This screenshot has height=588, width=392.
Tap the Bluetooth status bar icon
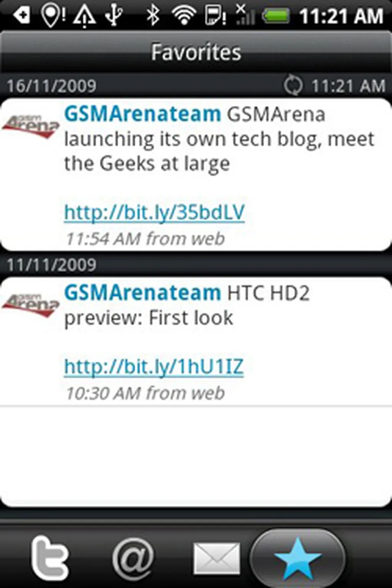[x=153, y=16]
